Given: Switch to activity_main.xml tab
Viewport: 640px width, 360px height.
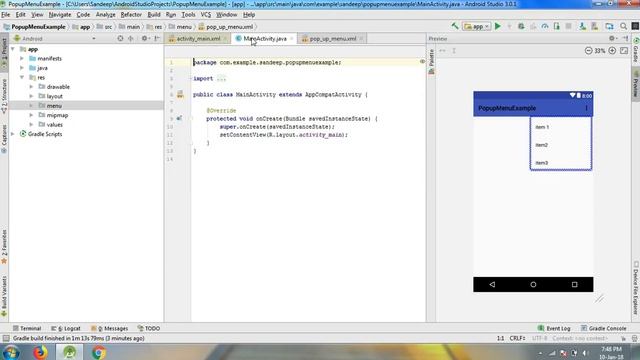Looking at the screenshot, I should (198, 38).
